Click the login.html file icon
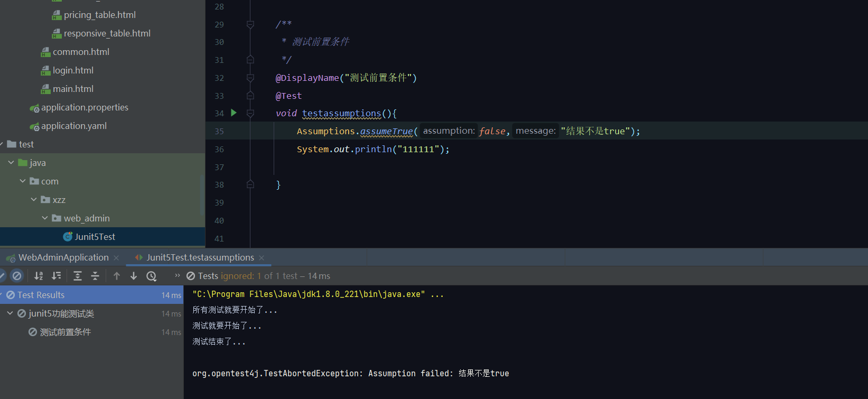Viewport: 868px width, 399px height. click(46, 70)
